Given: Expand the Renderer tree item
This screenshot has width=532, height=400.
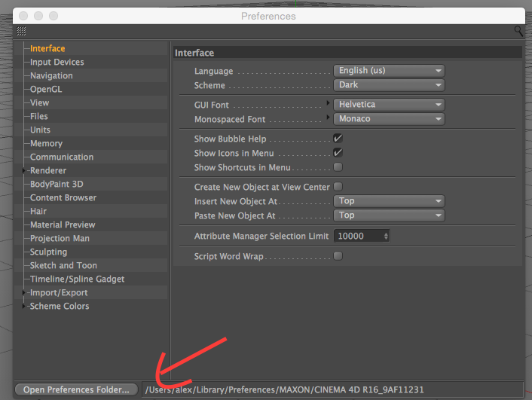Looking at the screenshot, I should coord(24,170).
